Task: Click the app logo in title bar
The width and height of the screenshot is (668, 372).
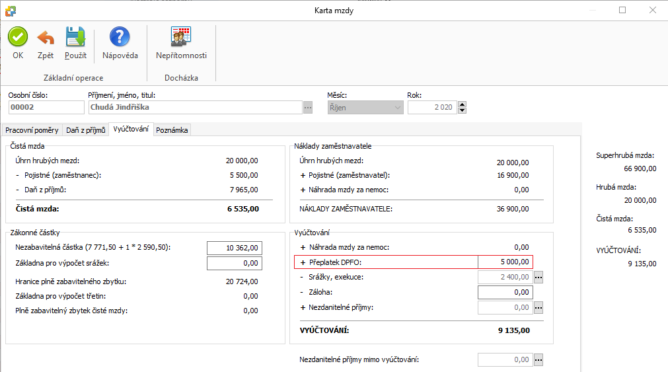Action: click(10, 11)
